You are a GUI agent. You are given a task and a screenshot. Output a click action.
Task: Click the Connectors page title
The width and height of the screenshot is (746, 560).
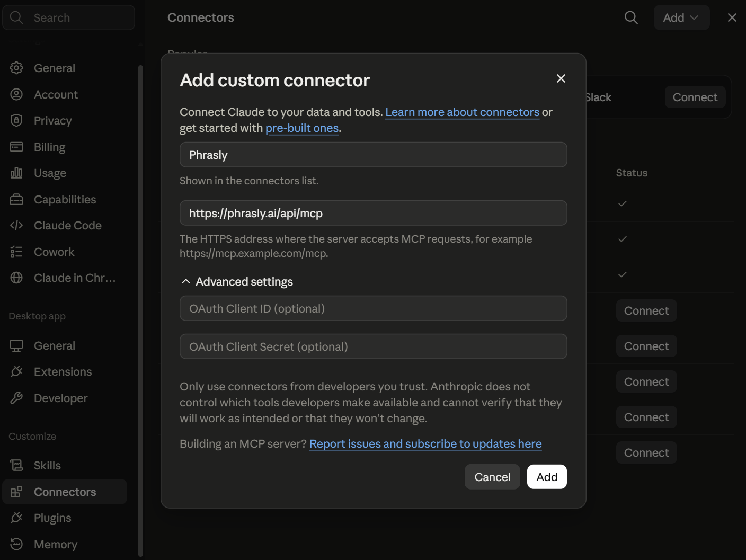[201, 17]
